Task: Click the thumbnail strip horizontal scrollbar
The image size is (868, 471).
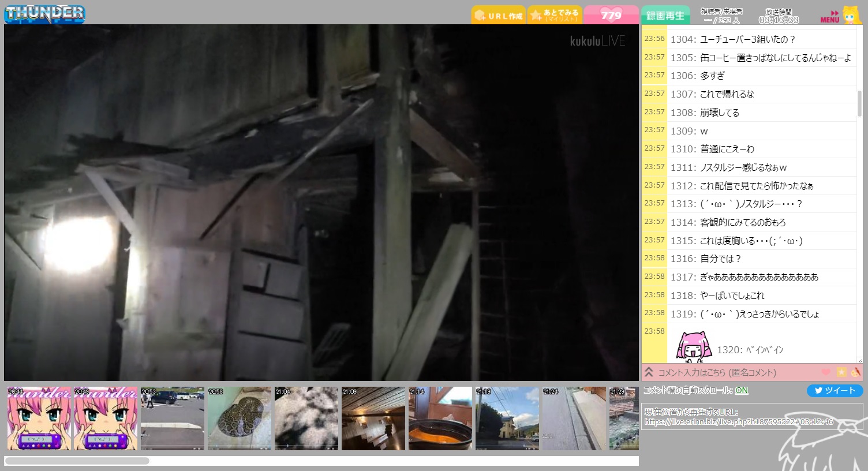Action: click(x=77, y=461)
